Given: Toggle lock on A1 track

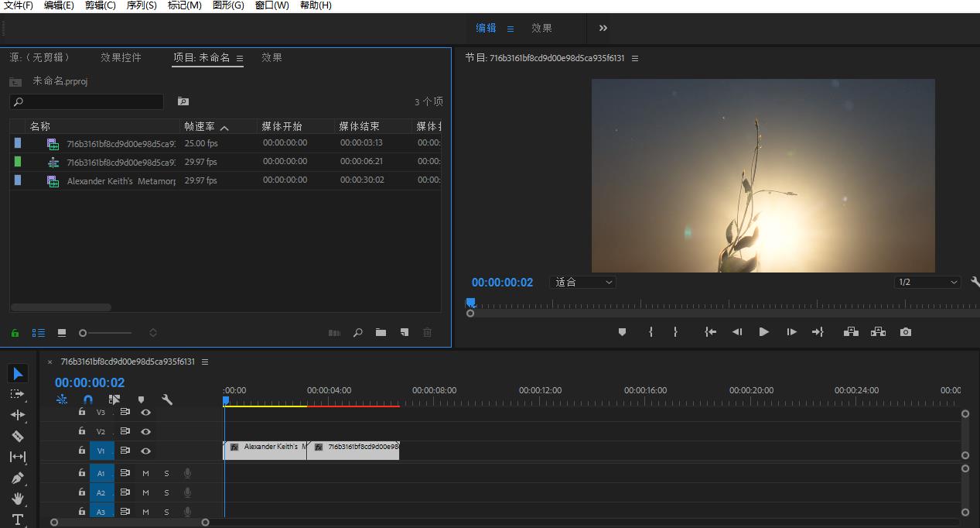Looking at the screenshot, I should (x=82, y=472).
